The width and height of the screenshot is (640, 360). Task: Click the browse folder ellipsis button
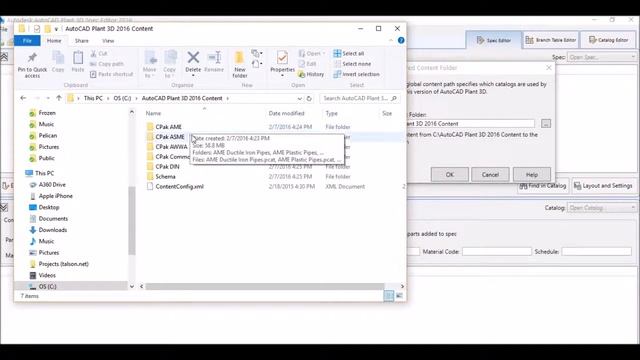[x=546, y=124]
